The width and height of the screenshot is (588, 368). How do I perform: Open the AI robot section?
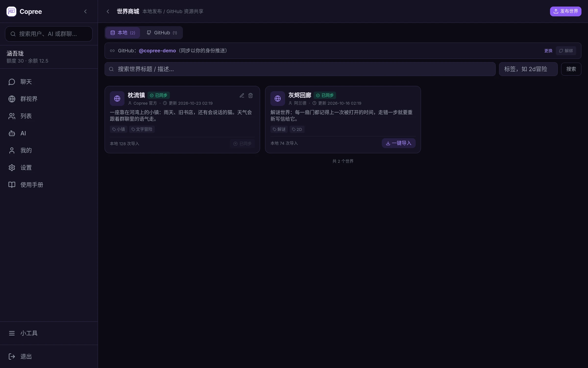[49, 133]
